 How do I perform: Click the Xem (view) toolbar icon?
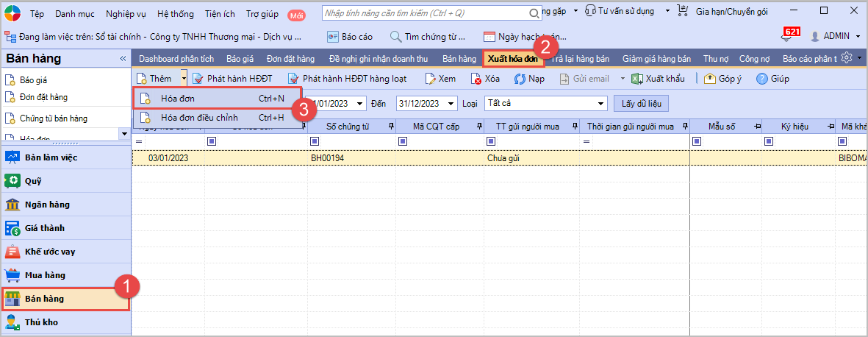(431, 79)
